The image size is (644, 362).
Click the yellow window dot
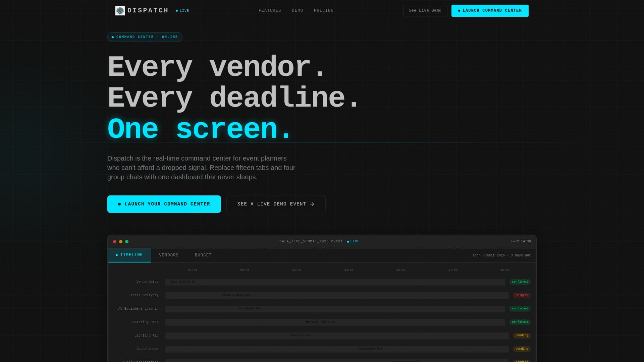pos(121,242)
